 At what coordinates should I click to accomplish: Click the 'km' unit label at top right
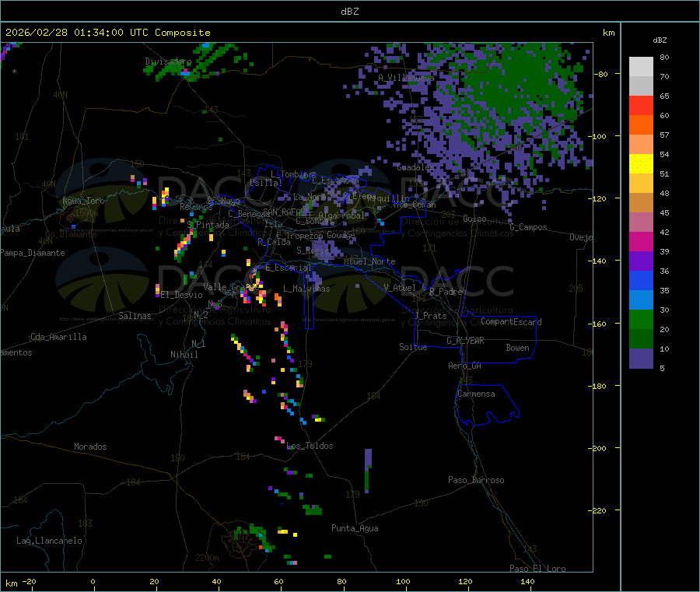(608, 33)
